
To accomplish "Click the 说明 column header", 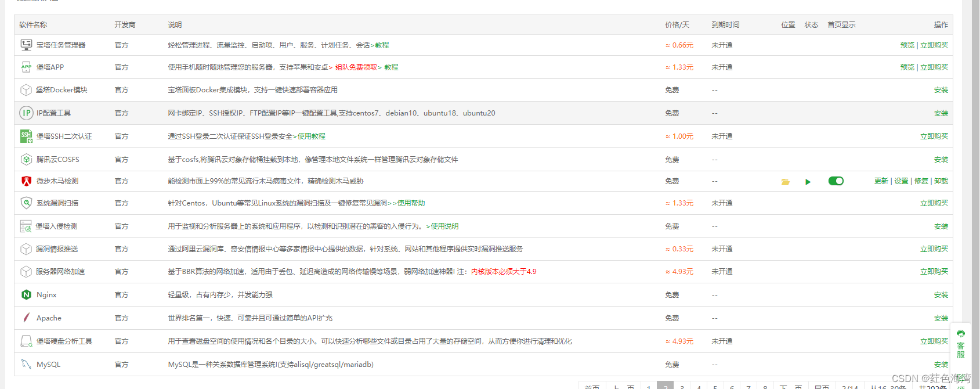I will pos(175,25).
